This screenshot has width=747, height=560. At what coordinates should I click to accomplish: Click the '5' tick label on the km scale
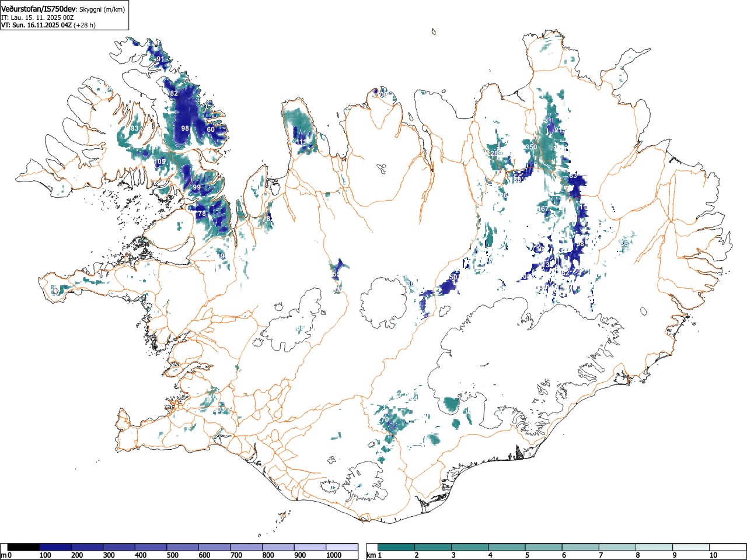[527, 555]
